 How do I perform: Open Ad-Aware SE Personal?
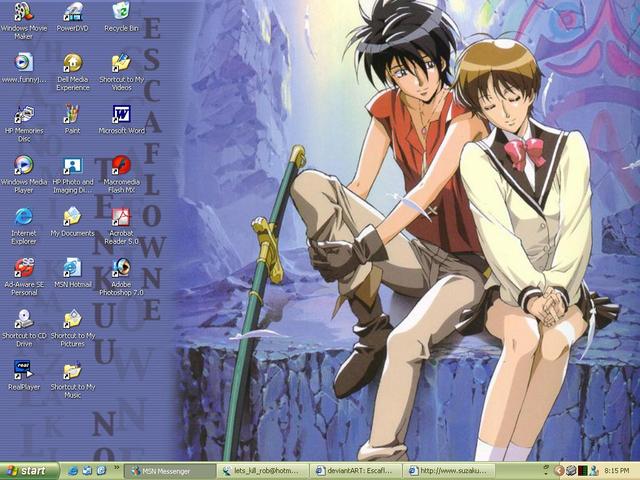coord(24,277)
